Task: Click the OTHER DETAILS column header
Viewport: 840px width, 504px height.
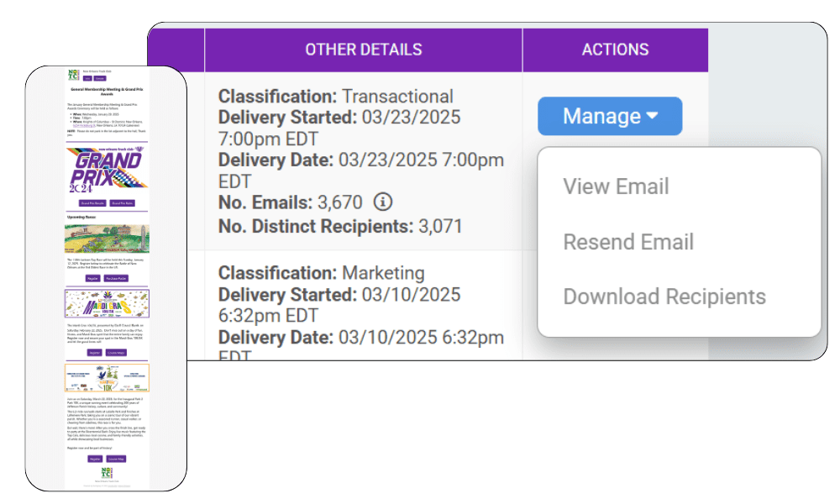Action: tap(363, 50)
